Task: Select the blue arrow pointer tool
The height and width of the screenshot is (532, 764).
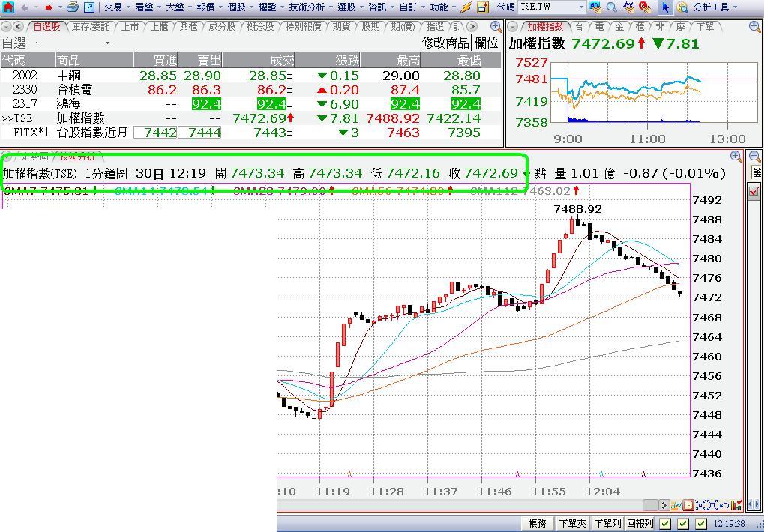Action: (x=665, y=7)
